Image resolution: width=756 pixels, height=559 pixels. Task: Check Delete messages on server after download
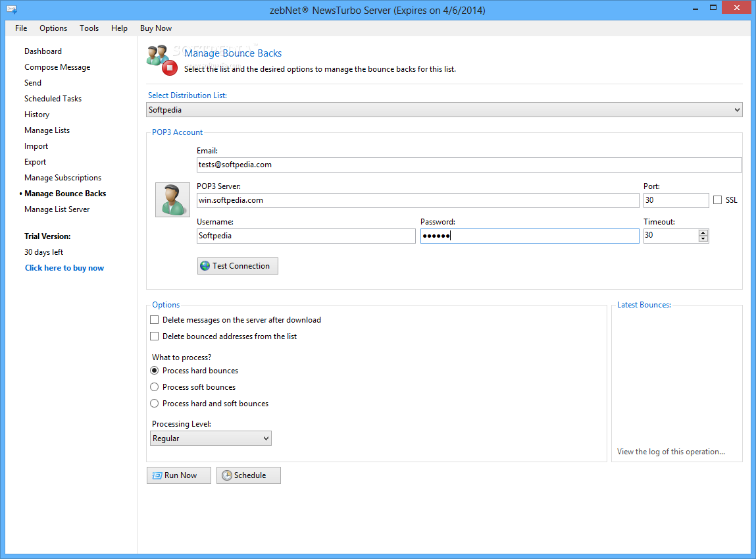pos(154,320)
